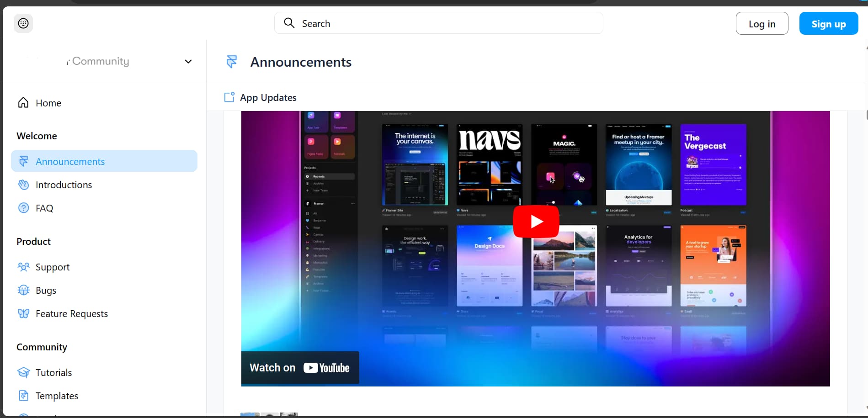Click the Tutorials graduation cap icon
The image size is (868, 418).
23,372
